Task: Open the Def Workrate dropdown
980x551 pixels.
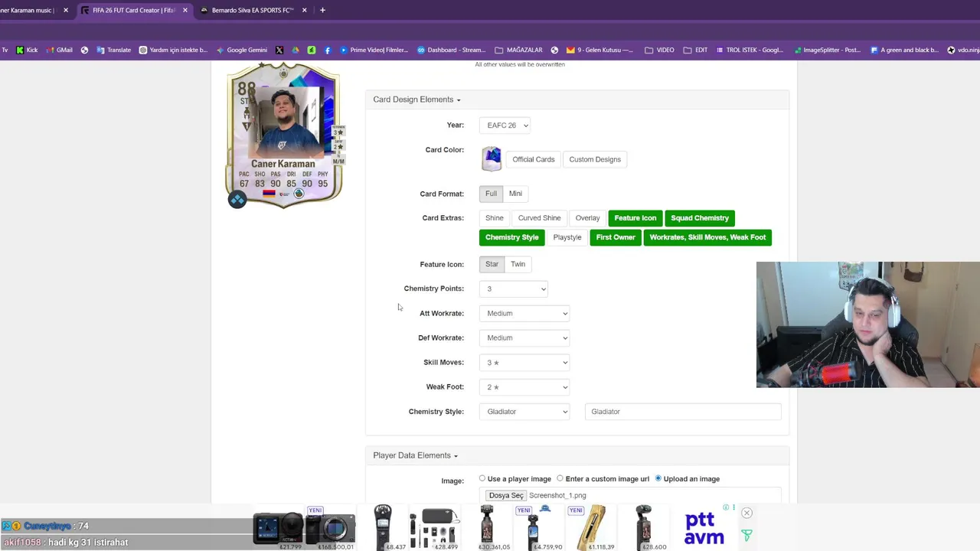Action: [x=524, y=337]
